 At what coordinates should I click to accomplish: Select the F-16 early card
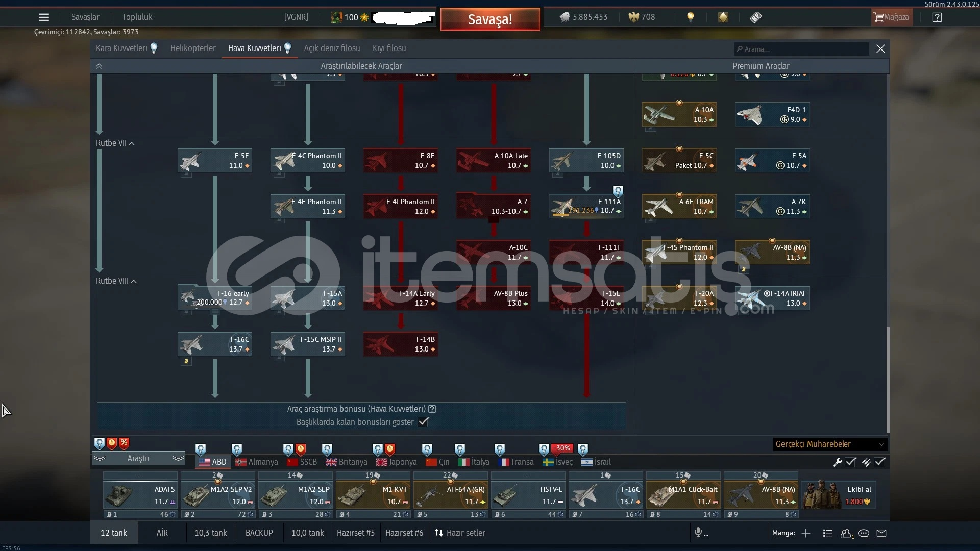click(215, 298)
